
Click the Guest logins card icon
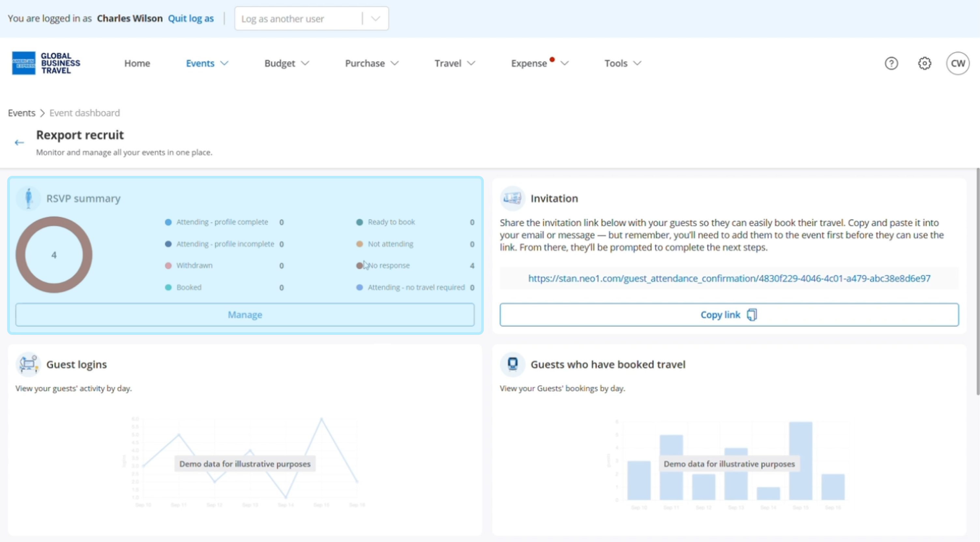[x=29, y=364]
